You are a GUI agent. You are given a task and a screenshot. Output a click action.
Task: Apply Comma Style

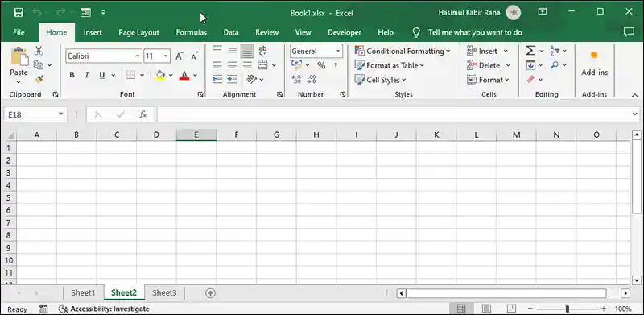click(336, 65)
